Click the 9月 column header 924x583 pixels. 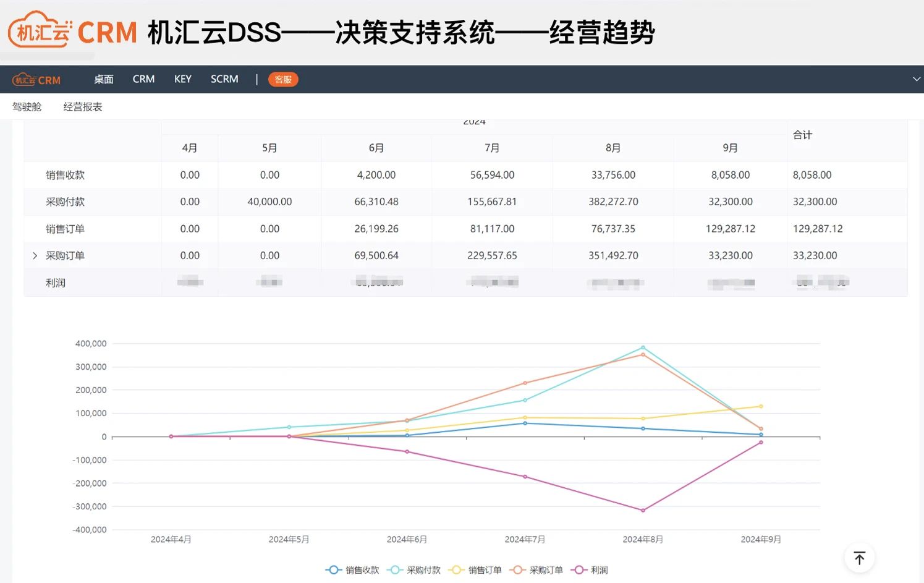click(731, 148)
